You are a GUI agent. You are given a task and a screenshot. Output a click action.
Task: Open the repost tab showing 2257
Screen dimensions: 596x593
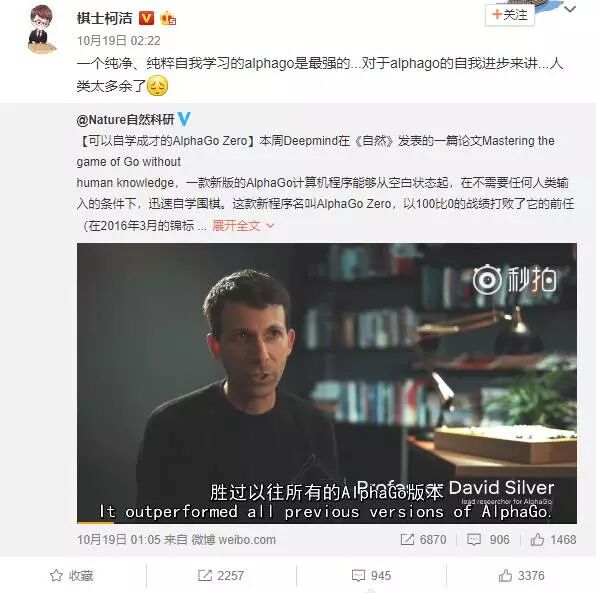coord(221,576)
